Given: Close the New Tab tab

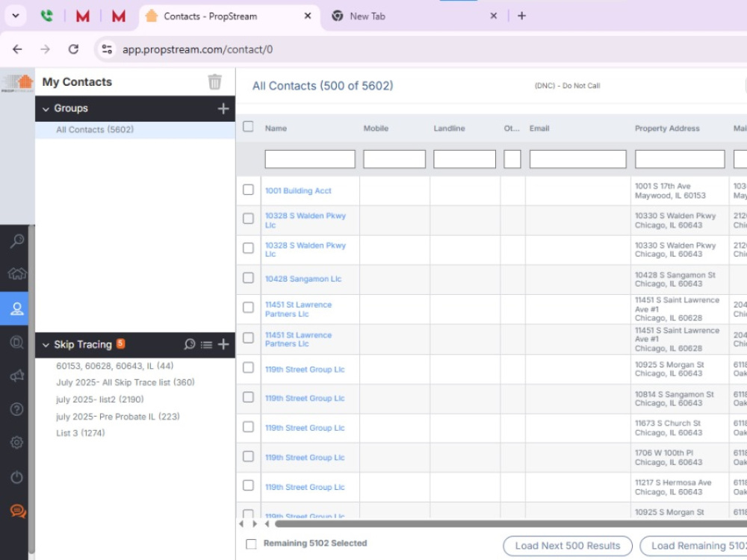Looking at the screenshot, I should pyautogui.click(x=494, y=16).
